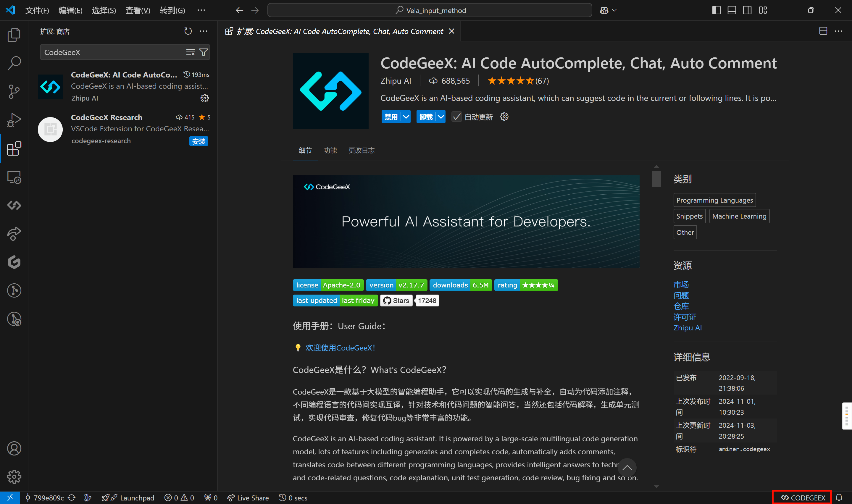Open notifications bell in status bar
This screenshot has width=852, height=504.
pos(839,498)
